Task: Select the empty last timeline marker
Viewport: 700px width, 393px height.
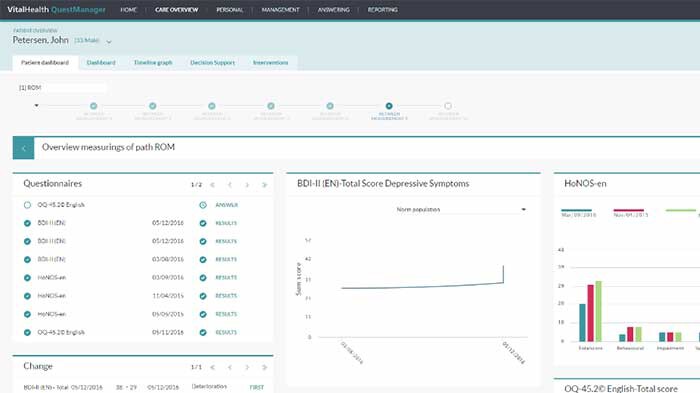Action: pyautogui.click(x=448, y=106)
